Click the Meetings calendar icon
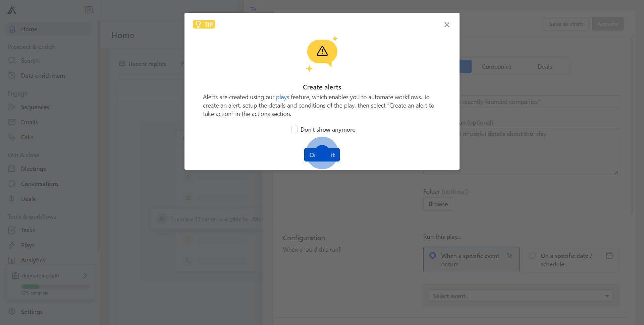644x325 pixels. (x=12, y=169)
